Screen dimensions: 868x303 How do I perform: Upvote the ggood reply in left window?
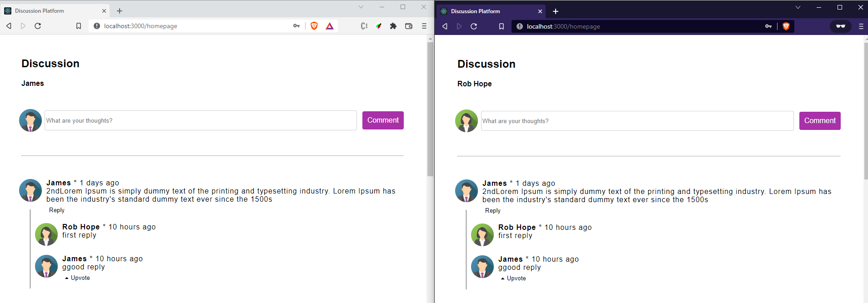click(77, 278)
